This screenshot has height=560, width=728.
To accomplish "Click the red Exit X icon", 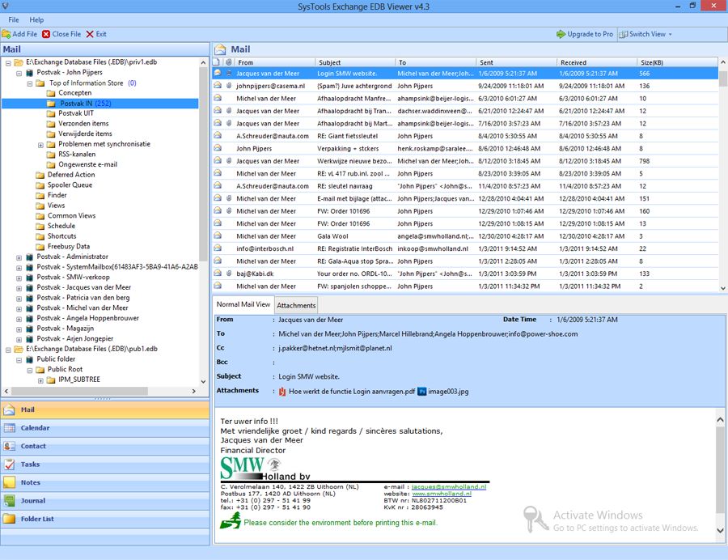I will click(x=90, y=34).
